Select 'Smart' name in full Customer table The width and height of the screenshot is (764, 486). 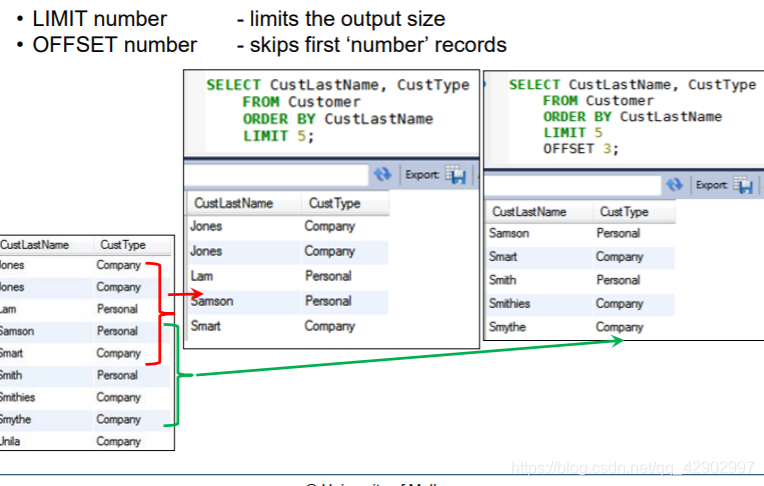coord(12,353)
